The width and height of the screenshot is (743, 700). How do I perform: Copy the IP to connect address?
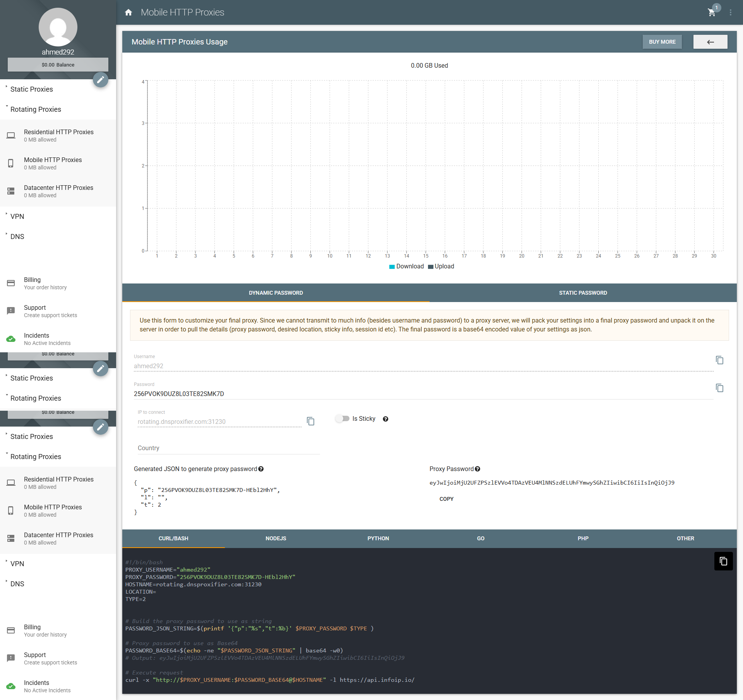310,421
